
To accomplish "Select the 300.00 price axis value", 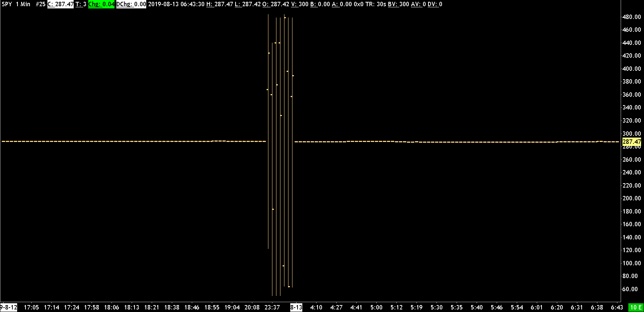I will [x=632, y=134].
